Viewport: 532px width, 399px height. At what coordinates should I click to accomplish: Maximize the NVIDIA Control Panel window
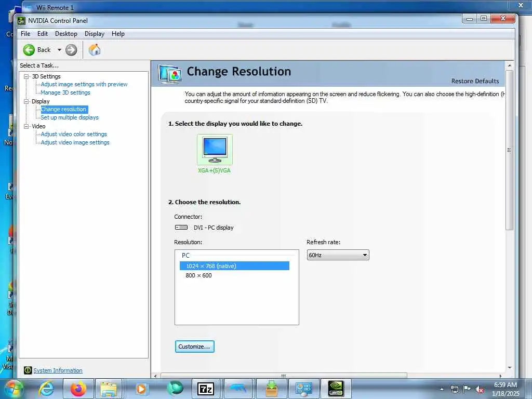484,19
